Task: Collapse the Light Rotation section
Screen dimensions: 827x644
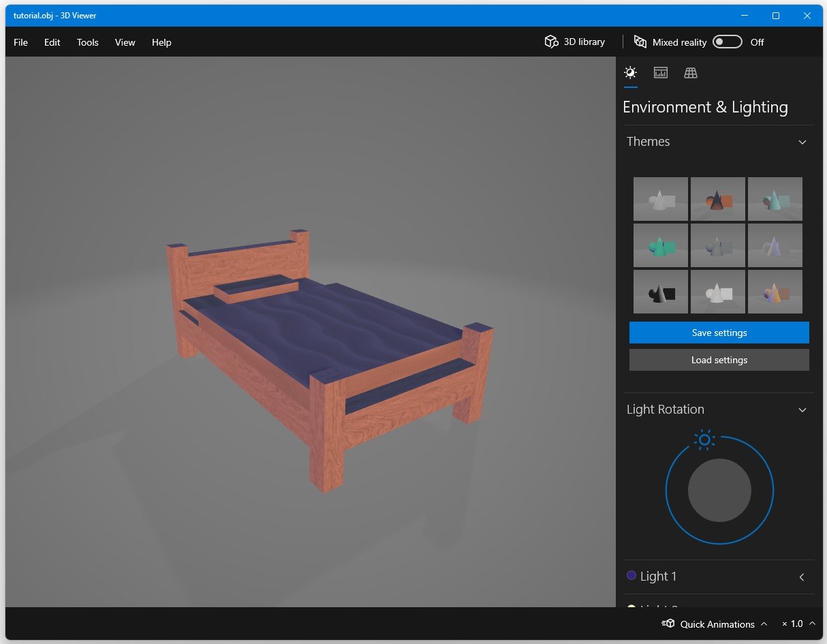Action: pos(802,410)
